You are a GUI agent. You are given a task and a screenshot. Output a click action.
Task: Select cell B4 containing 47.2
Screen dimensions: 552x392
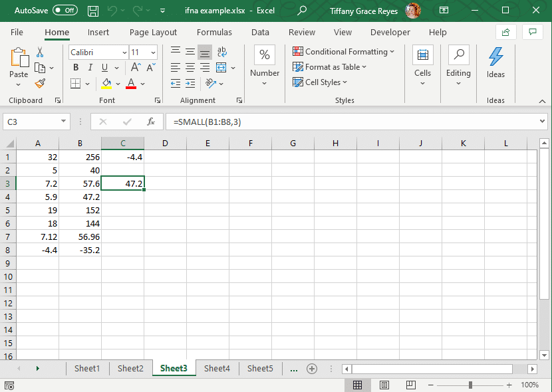click(80, 197)
